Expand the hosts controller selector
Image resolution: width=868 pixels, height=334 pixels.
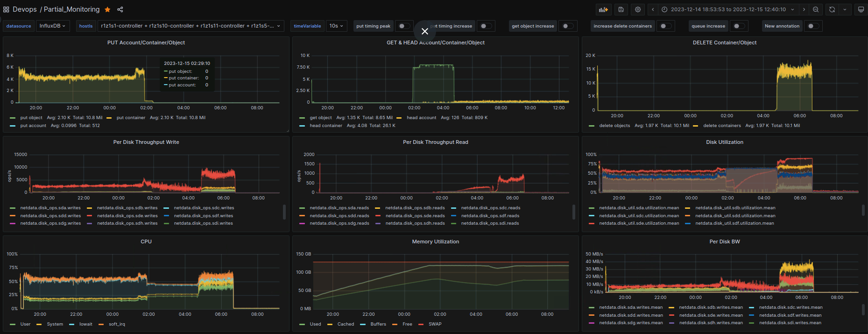191,26
